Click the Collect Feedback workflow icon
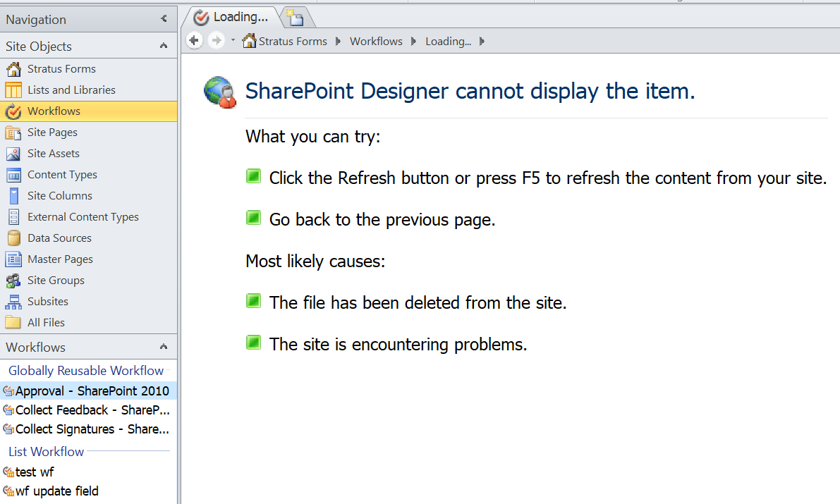The width and height of the screenshot is (840, 504). tap(8, 411)
